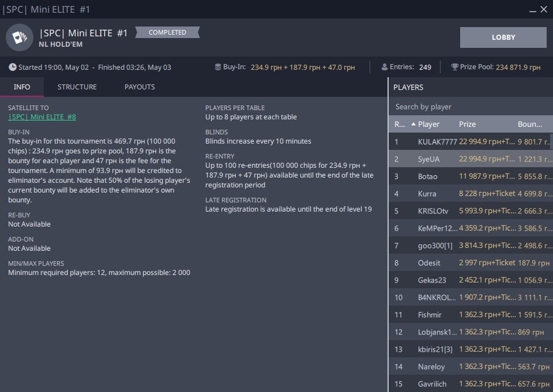Select player row kbiris21[3]
This screenshot has height=392, width=553.
469,349
